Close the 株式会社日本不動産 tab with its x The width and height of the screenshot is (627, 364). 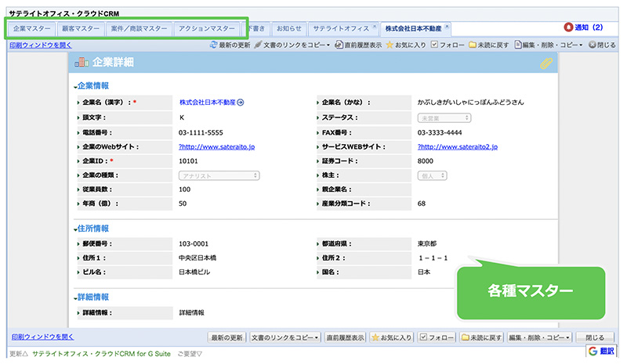447,27
